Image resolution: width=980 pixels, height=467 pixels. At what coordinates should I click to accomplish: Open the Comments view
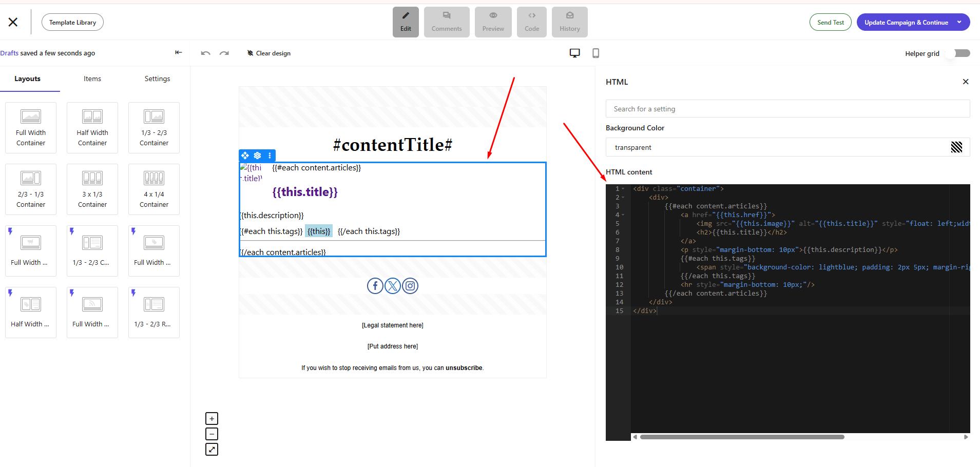click(x=447, y=22)
